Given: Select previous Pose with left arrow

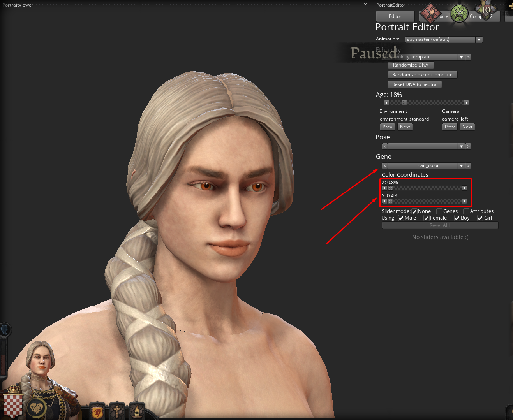Looking at the screenshot, I should 385,146.
